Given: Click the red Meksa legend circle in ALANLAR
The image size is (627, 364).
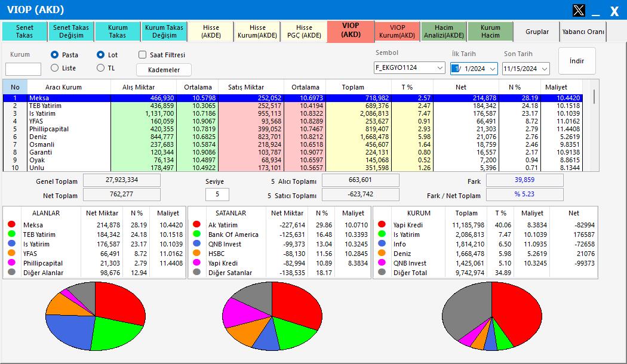Looking at the screenshot, I should (11, 225).
